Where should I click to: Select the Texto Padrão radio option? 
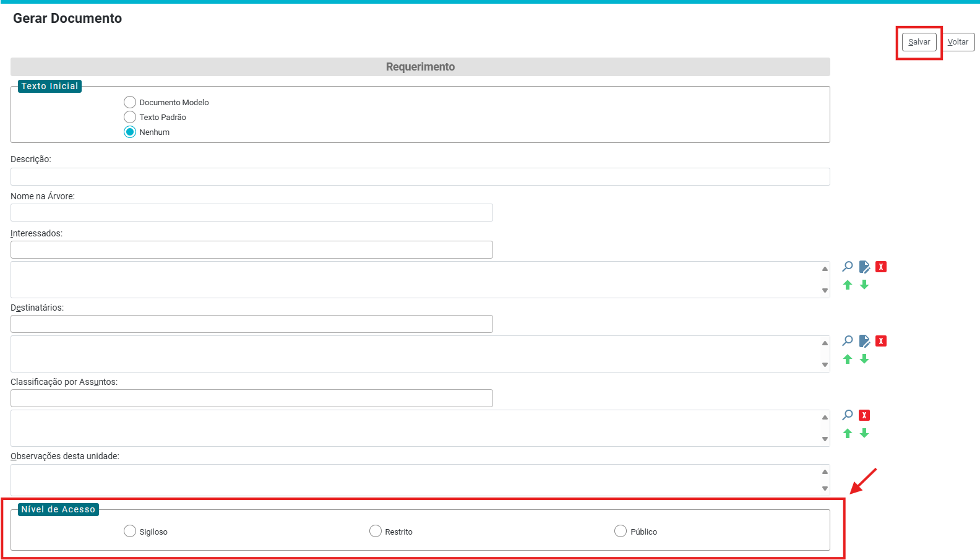(x=130, y=117)
